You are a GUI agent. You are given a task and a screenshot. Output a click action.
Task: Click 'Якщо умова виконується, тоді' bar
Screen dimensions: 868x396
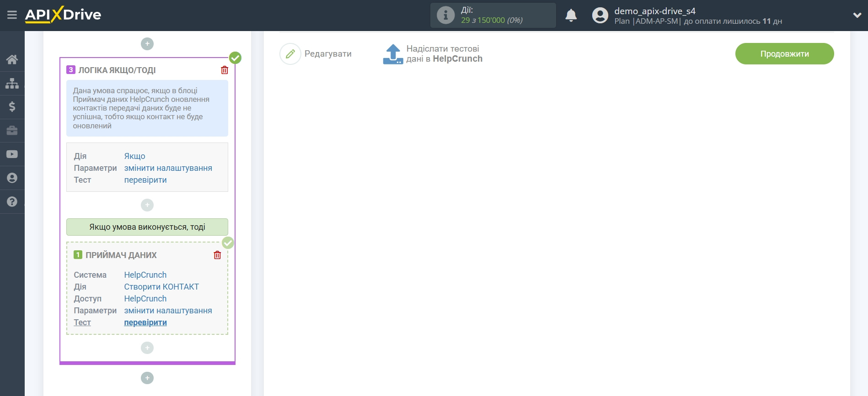pyautogui.click(x=147, y=227)
